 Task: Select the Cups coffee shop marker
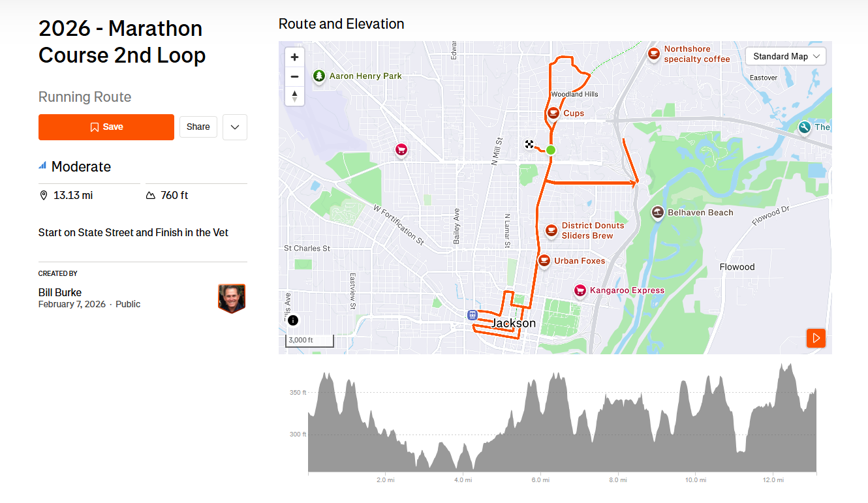[553, 114]
